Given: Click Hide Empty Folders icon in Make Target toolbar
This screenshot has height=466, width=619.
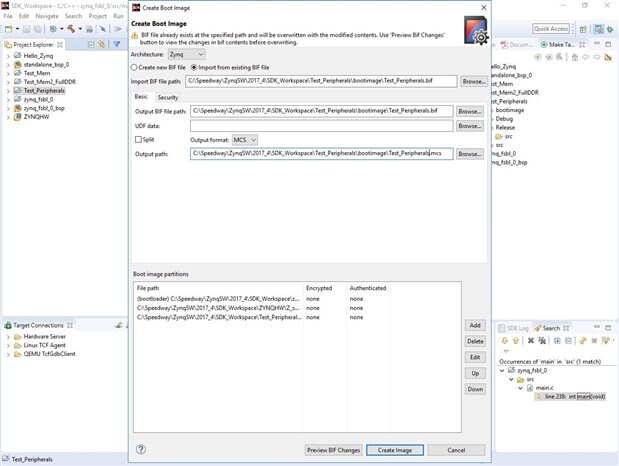Looking at the screenshot, I should [x=608, y=57].
